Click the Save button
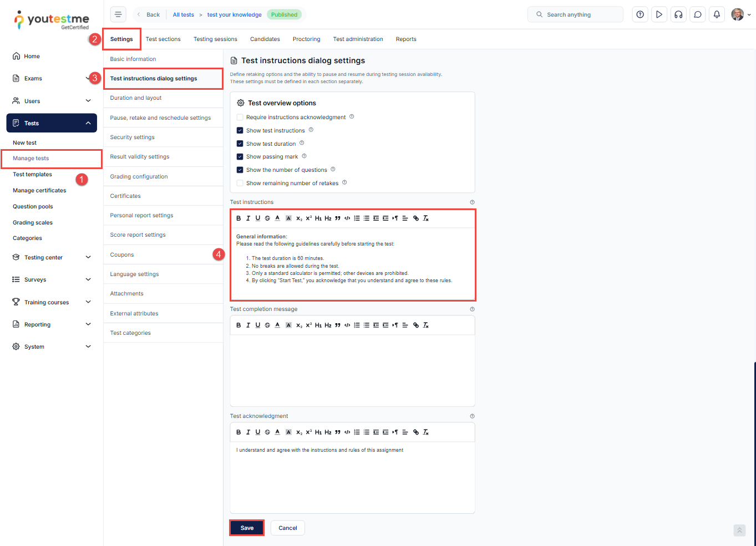Viewport: 756px width, 546px height. (x=247, y=528)
